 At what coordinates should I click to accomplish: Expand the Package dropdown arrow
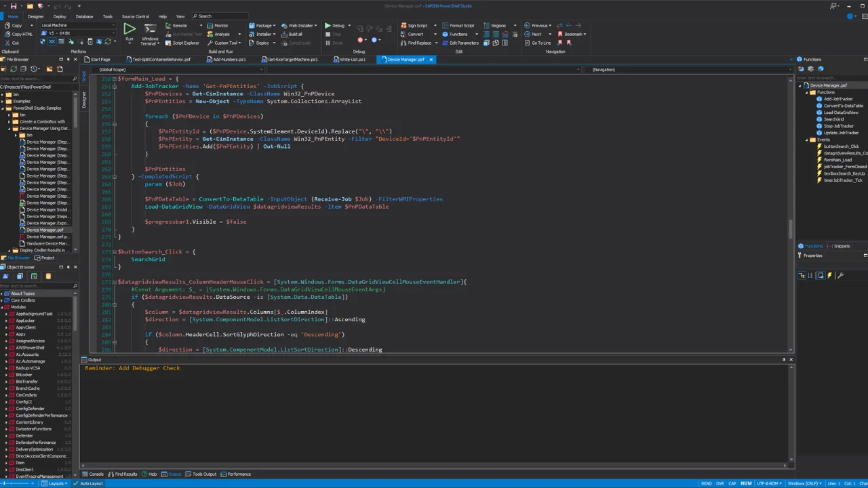coord(275,25)
